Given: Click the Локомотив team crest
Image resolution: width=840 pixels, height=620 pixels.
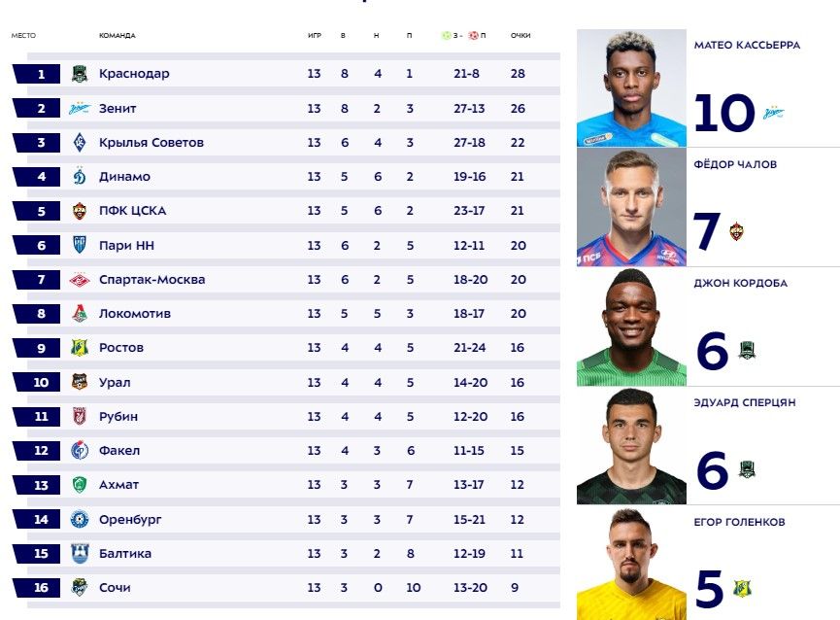Looking at the screenshot, I should [x=80, y=314].
